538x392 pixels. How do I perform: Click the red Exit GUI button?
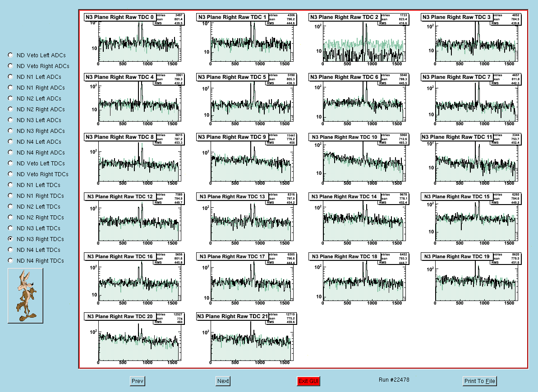[x=308, y=381]
